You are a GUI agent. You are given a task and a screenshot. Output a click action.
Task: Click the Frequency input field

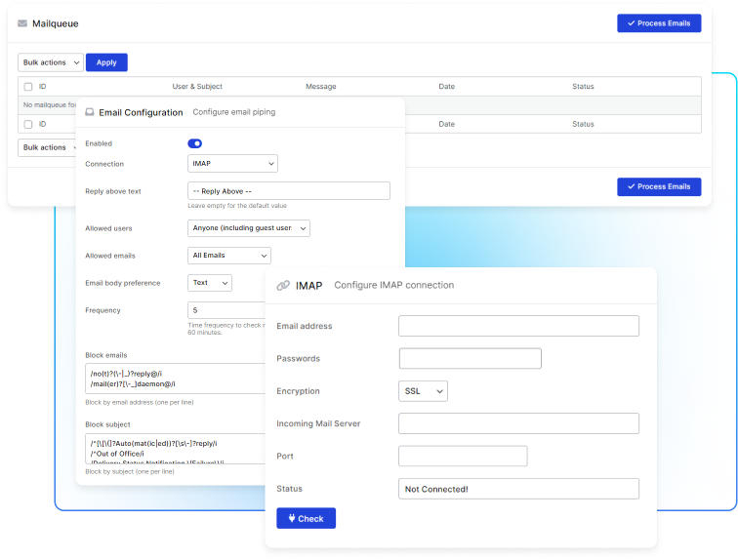[226, 310]
